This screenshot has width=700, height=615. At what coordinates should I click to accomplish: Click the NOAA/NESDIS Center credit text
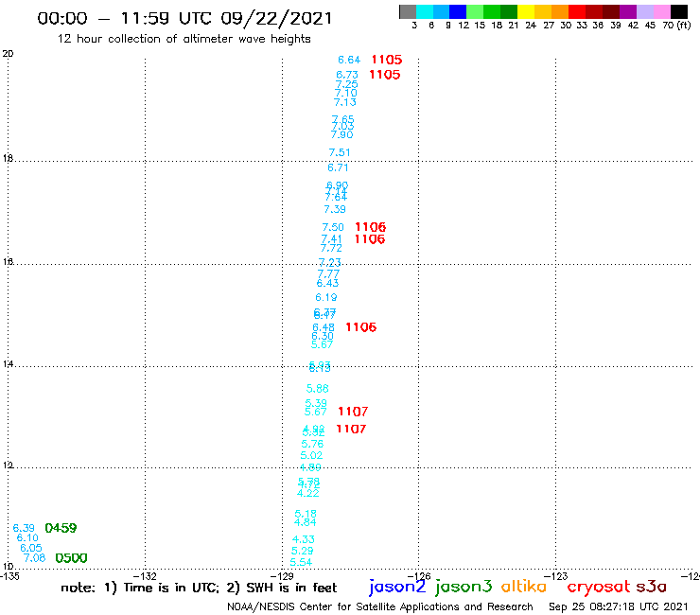(380, 607)
